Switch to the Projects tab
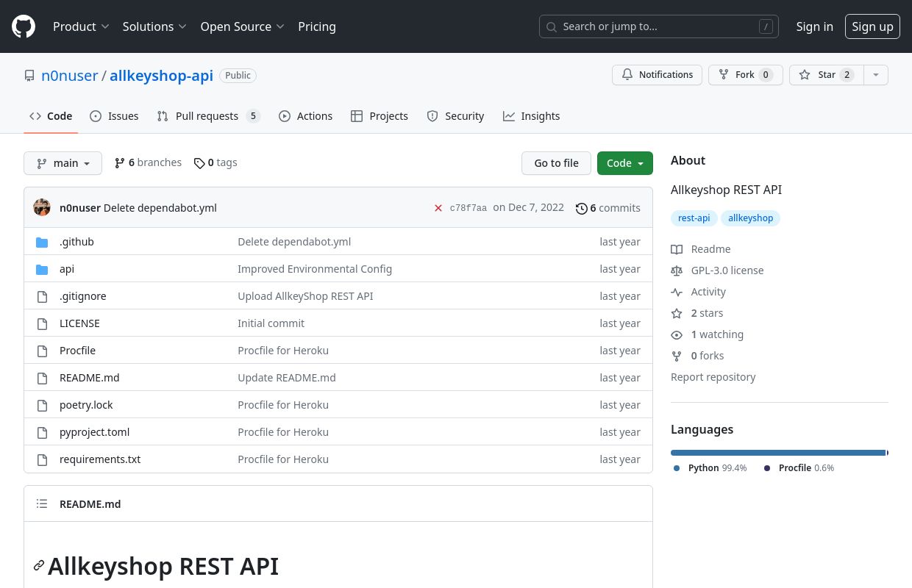Screen dimensions: 912x588 (380, 116)
